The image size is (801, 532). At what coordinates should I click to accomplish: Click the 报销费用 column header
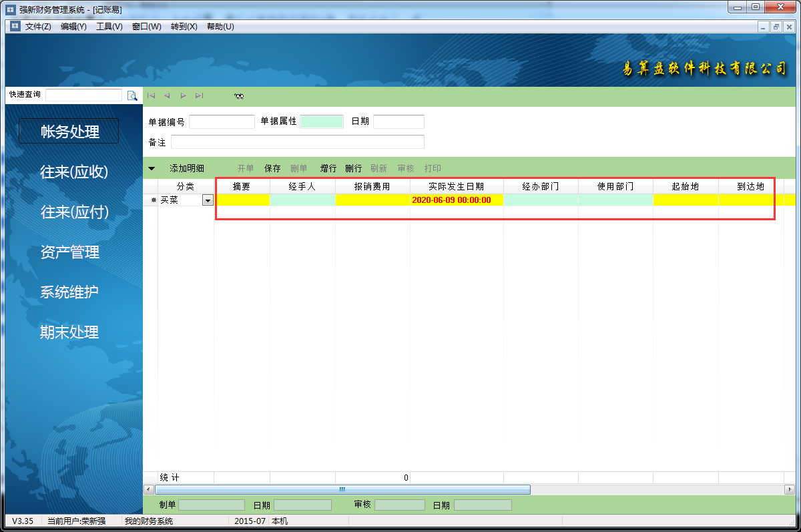tap(372, 186)
